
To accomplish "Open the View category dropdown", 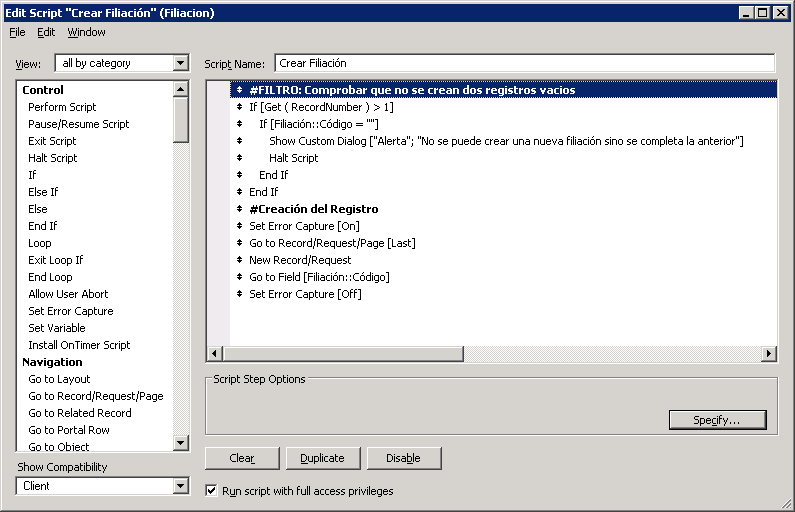I will click(x=180, y=63).
